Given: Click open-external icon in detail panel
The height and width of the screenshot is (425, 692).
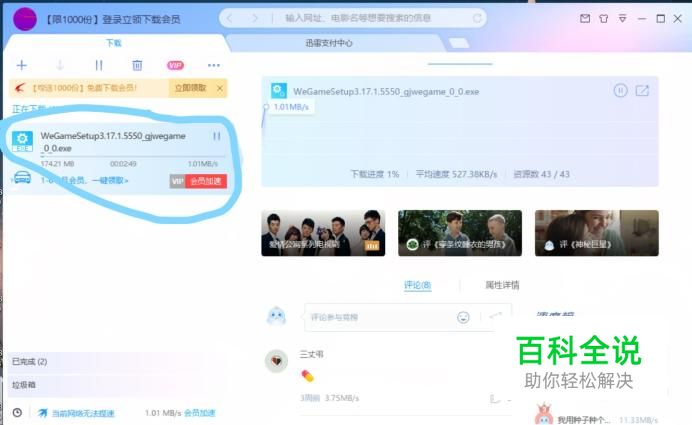Looking at the screenshot, I should pyautogui.click(x=642, y=91).
